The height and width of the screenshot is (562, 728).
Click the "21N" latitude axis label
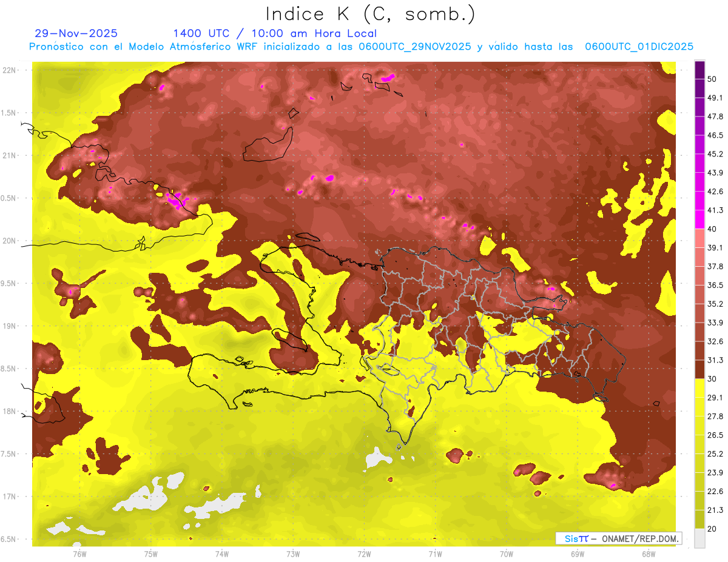(9, 155)
